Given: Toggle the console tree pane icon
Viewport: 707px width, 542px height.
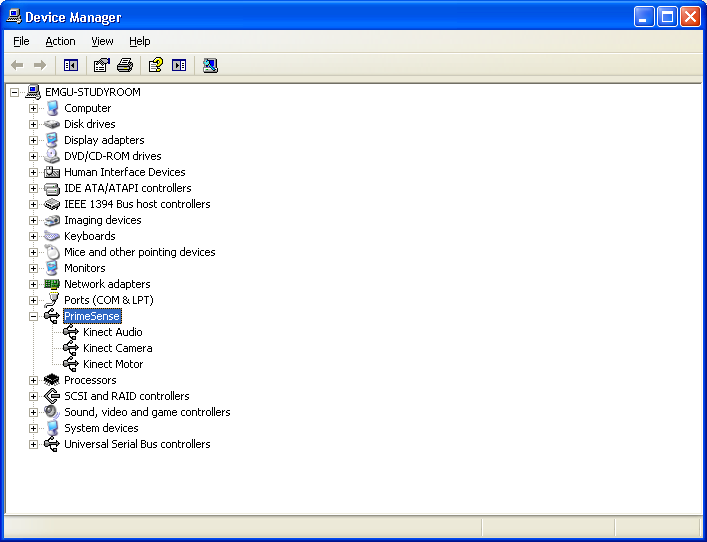Looking at the screenshot, I should [71, 65].
